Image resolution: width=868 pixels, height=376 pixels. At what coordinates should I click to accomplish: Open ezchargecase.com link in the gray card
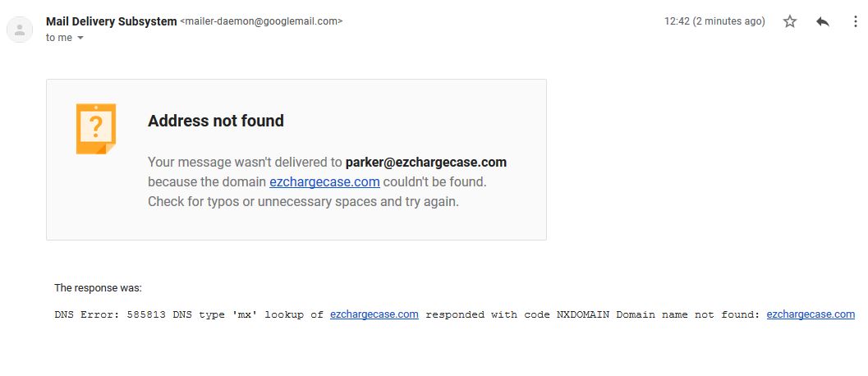(x=324, y=181)
